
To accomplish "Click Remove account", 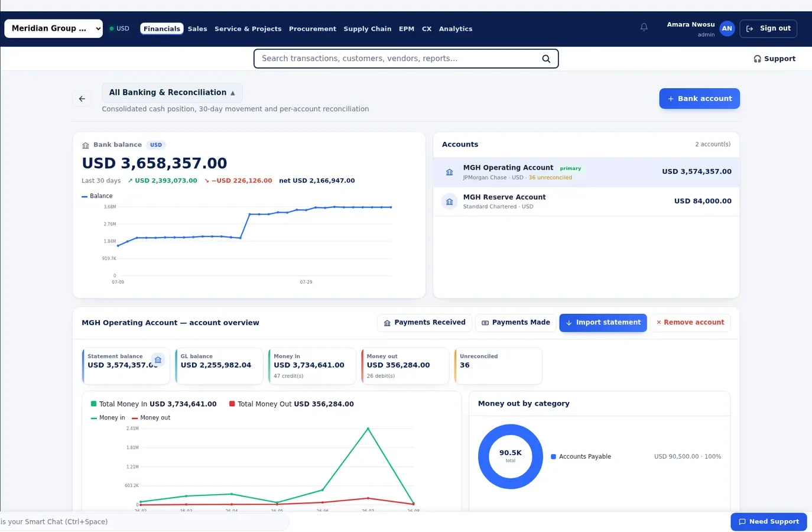I will [690, 323].
